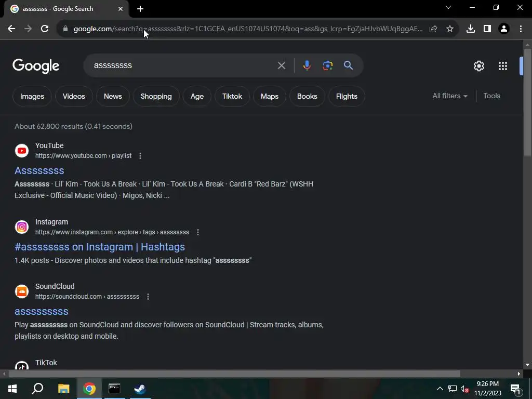Search by image with Google Lens
The image size is (532, 399).
(x=327, y=65)
